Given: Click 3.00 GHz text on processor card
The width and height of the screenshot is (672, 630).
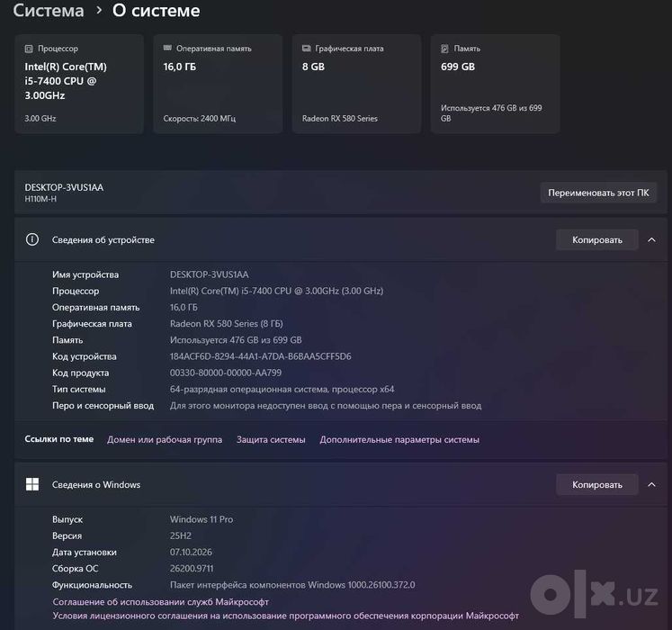Looking at the screenshot, I should 40,119.
